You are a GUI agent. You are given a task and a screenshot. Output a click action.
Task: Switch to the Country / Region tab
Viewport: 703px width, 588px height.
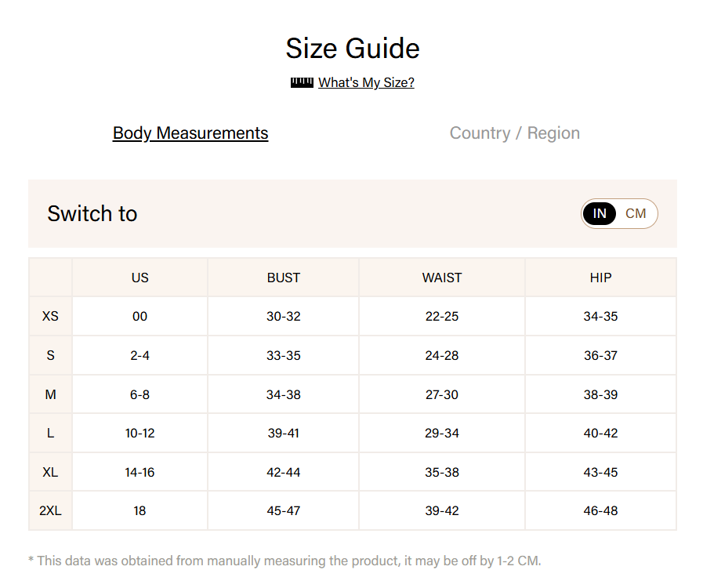tap(514, 133)
